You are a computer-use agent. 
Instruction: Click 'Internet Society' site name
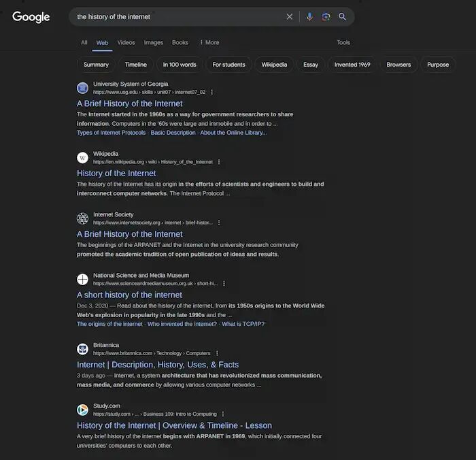pyautogui.click(x=114, y=215)
